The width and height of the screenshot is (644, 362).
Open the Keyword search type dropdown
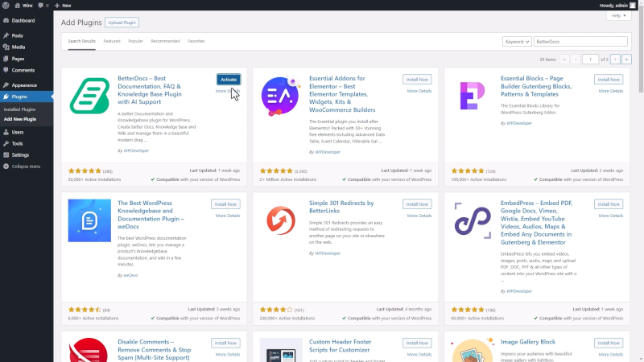pos(517,42)
